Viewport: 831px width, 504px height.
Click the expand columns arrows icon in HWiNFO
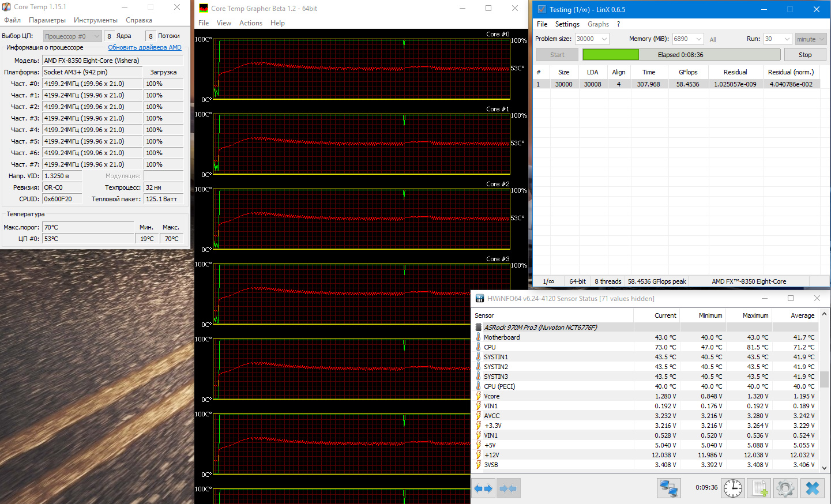483,488
